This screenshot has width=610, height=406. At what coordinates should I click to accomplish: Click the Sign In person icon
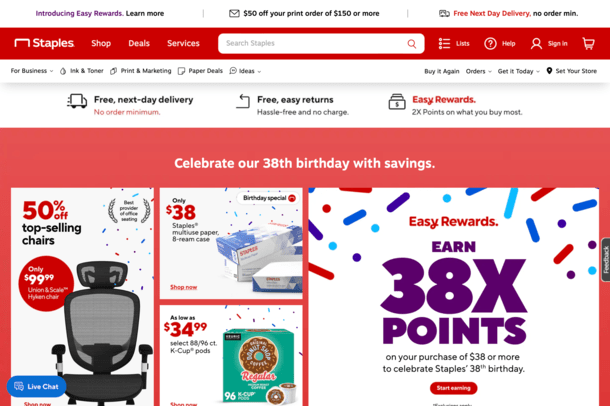click(x=536, y=44)
